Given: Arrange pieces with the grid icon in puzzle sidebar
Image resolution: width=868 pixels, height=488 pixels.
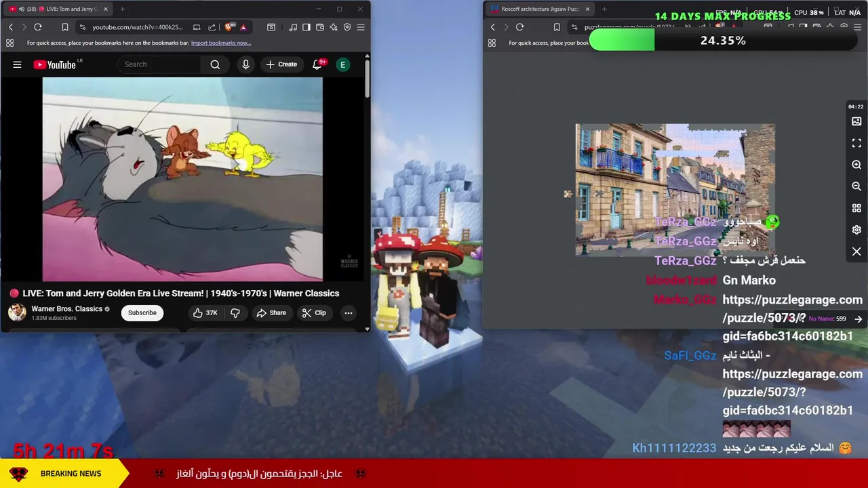Looking at the screenshot, I should coord(856,208).
